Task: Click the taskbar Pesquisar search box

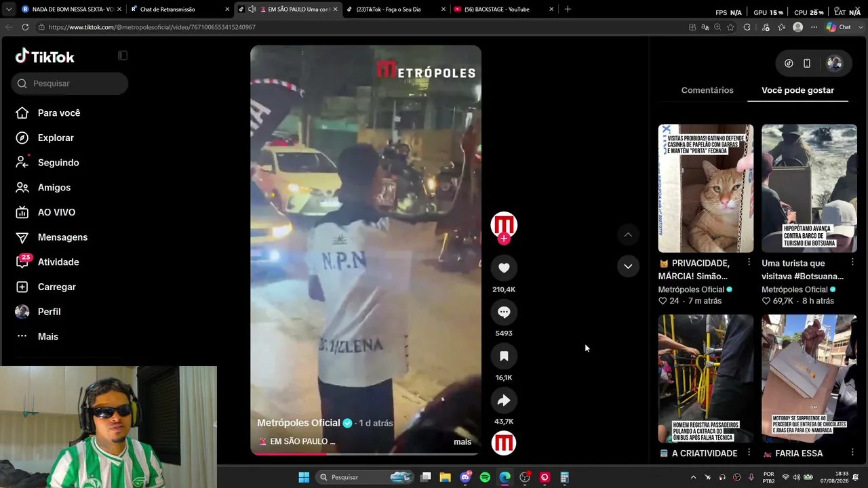Action: pyautogui.click(x=366, y=477)
